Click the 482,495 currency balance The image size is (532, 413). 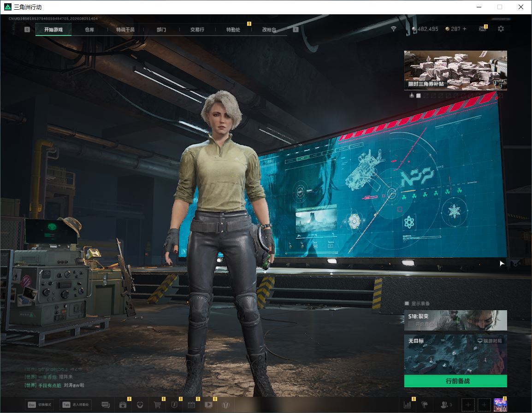pos(425,29)
